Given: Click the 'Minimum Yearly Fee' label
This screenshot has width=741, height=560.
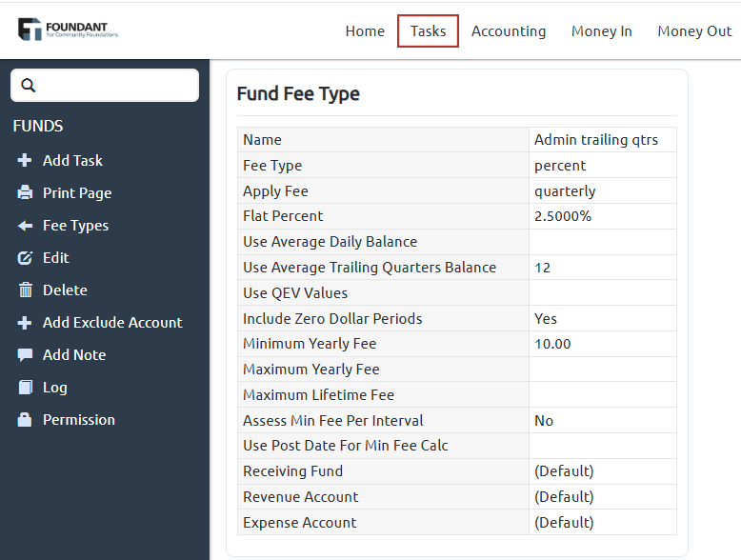Looking at the screenshot, I should pos(310,344).
